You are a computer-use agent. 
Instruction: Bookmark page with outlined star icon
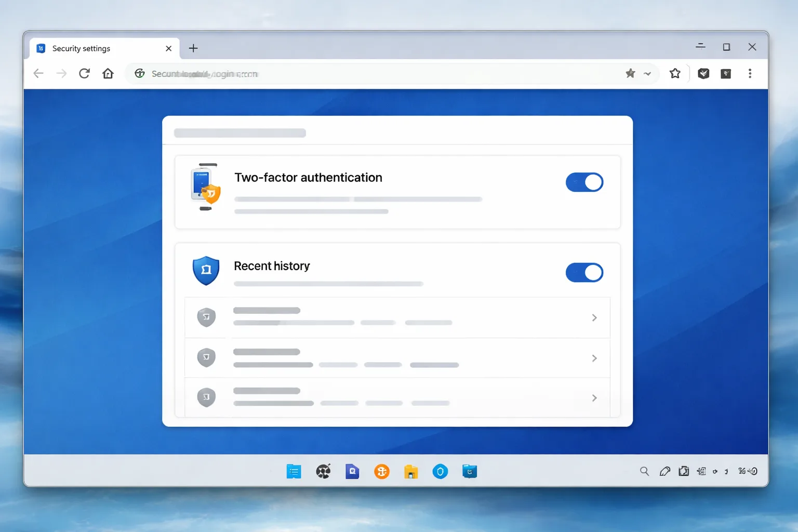click(675, 73)
